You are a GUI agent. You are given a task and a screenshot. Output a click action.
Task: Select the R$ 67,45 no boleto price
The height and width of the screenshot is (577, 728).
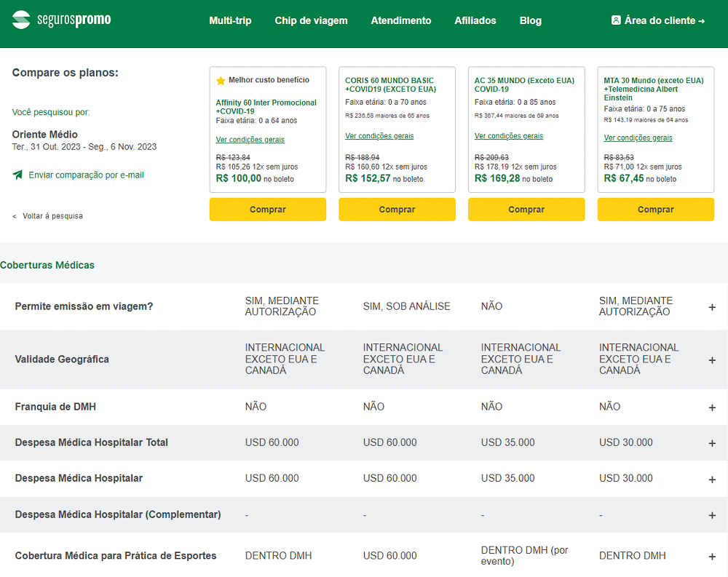(640, 178)
